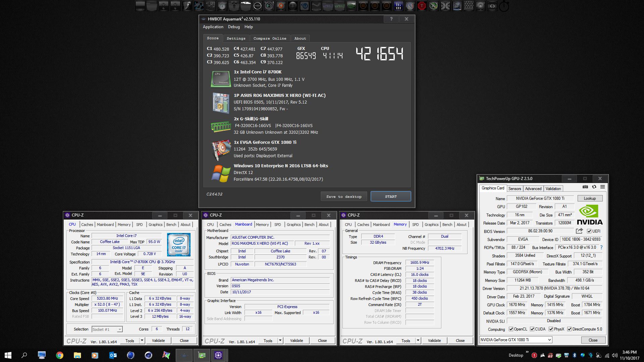Click the START benchmark button

pos(391,196)
